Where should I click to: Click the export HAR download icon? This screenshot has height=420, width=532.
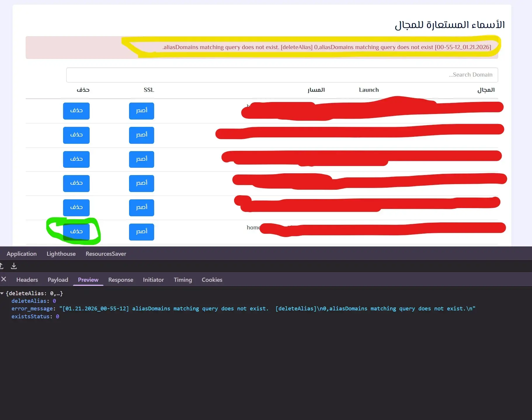coord(14,266)
